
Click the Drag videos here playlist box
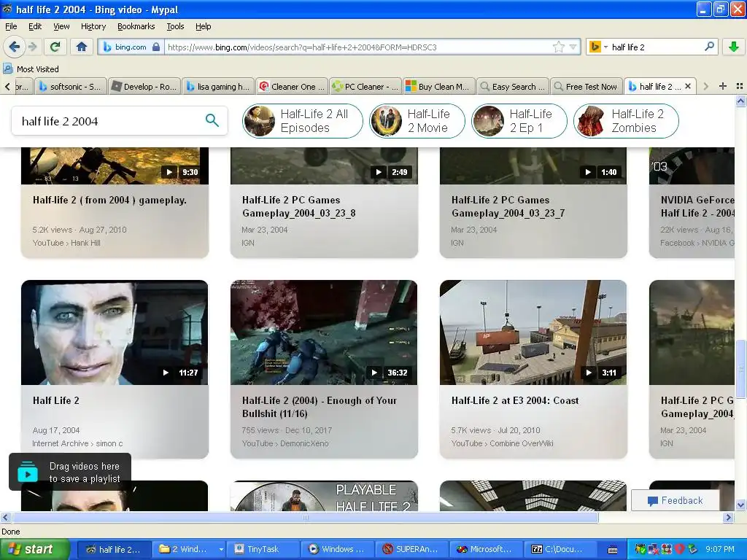[70, 472]
